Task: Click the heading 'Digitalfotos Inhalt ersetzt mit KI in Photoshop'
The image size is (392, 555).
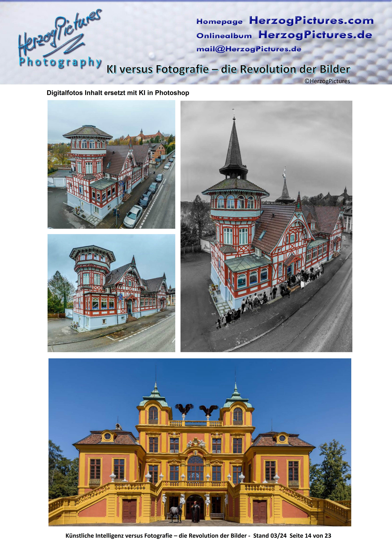Action: [118, 93]
